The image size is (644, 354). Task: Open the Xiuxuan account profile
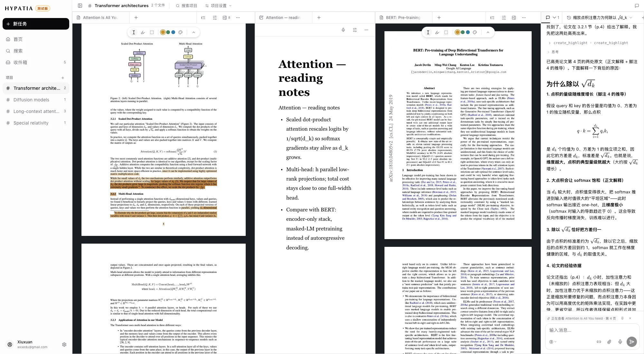tap(27, 344)
